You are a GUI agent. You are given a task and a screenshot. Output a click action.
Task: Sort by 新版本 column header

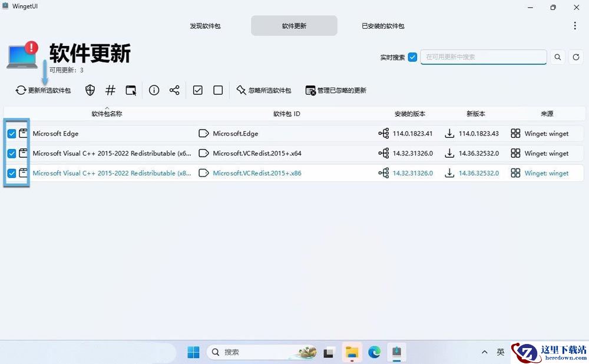click(475, 114)
